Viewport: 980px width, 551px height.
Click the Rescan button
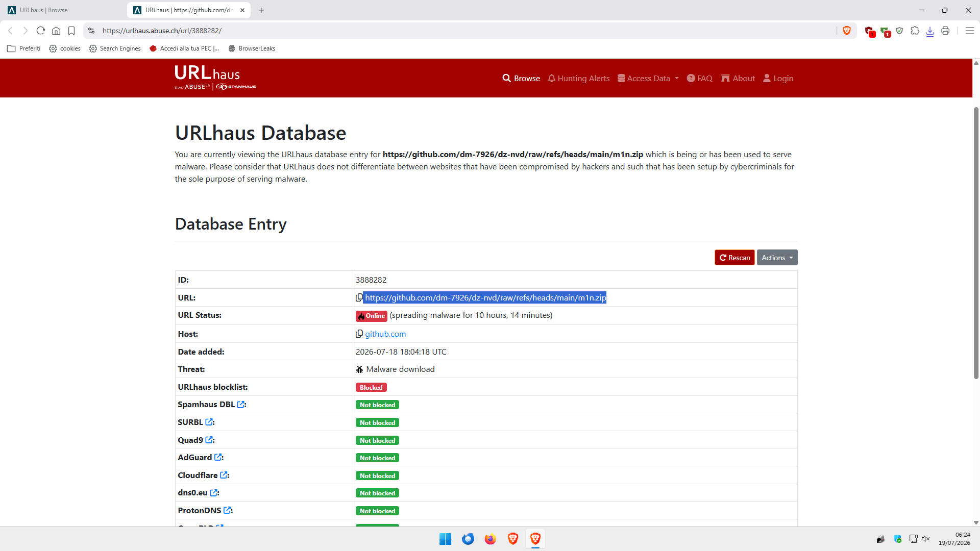734,258
